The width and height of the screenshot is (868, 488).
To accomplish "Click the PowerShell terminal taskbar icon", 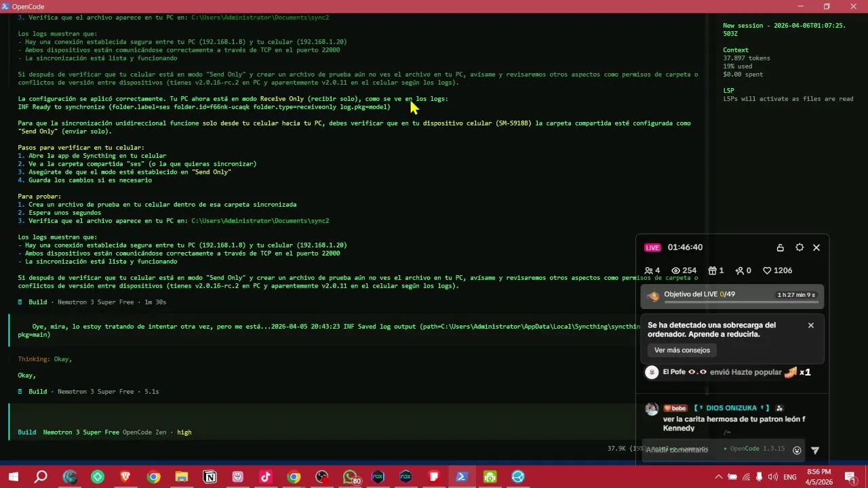I will click(x=462, y=477).
